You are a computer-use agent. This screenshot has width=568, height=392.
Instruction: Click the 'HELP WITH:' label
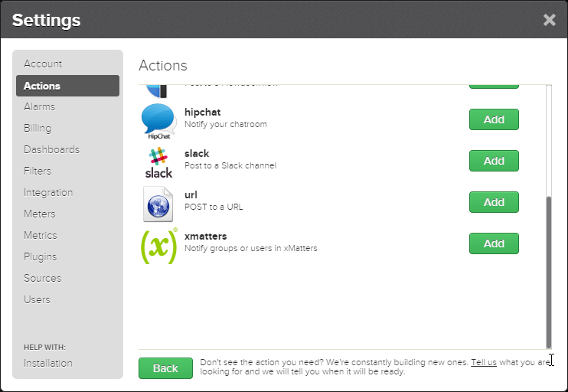44,347
